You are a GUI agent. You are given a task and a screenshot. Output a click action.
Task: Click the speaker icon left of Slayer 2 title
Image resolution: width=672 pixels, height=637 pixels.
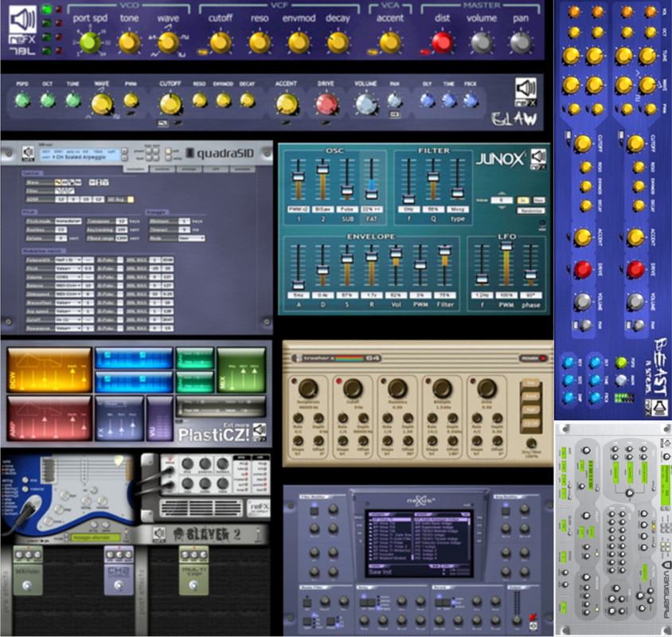click(159, 533)
